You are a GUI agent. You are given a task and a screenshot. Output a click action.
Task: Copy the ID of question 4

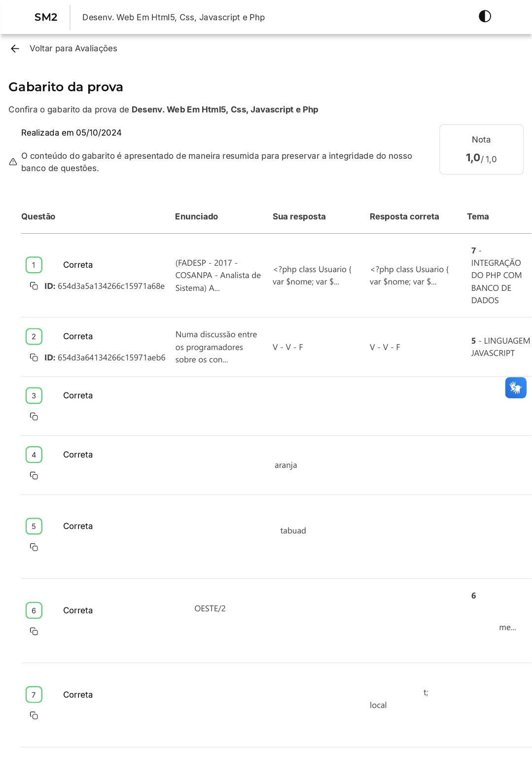(34, 476)
